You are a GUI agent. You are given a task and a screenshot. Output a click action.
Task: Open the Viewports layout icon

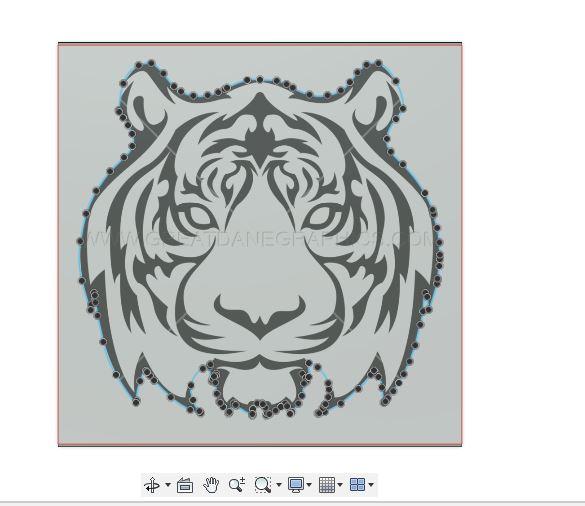(357, 485)
